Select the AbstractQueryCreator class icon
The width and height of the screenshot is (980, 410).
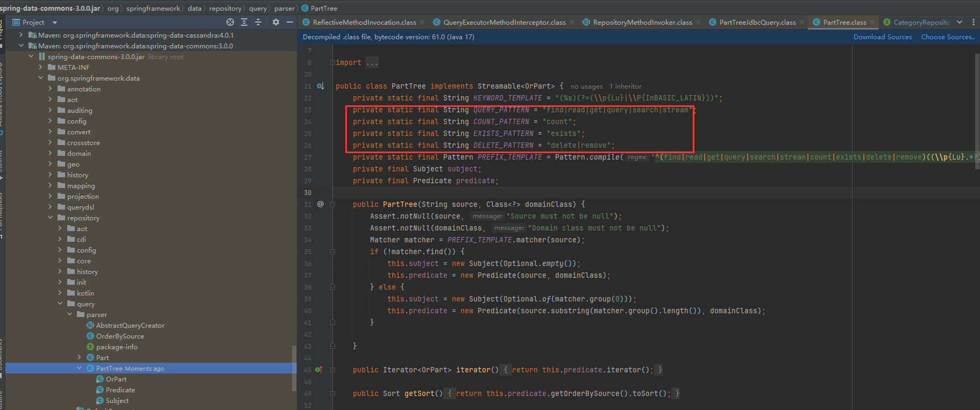click(x=90, y=325)
